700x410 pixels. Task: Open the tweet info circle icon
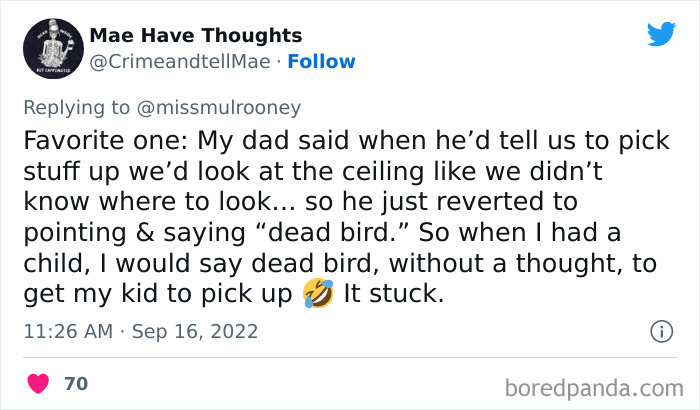pos(660,330)
